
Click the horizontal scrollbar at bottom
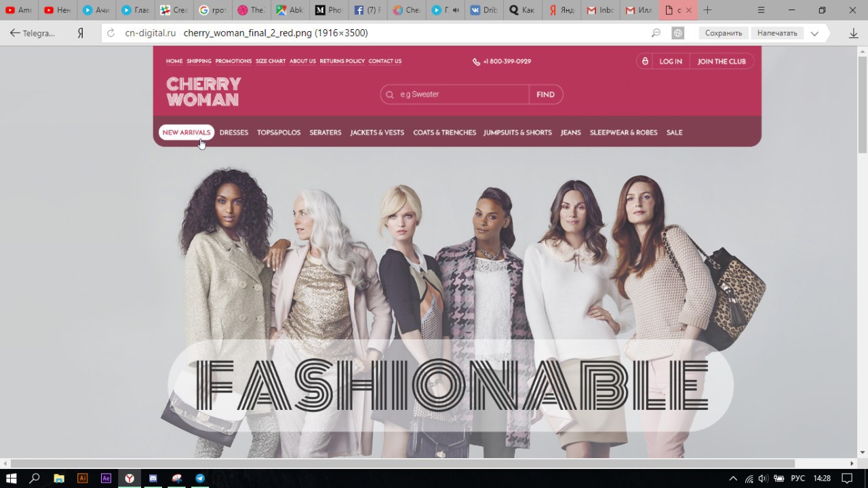coord(401,464)
